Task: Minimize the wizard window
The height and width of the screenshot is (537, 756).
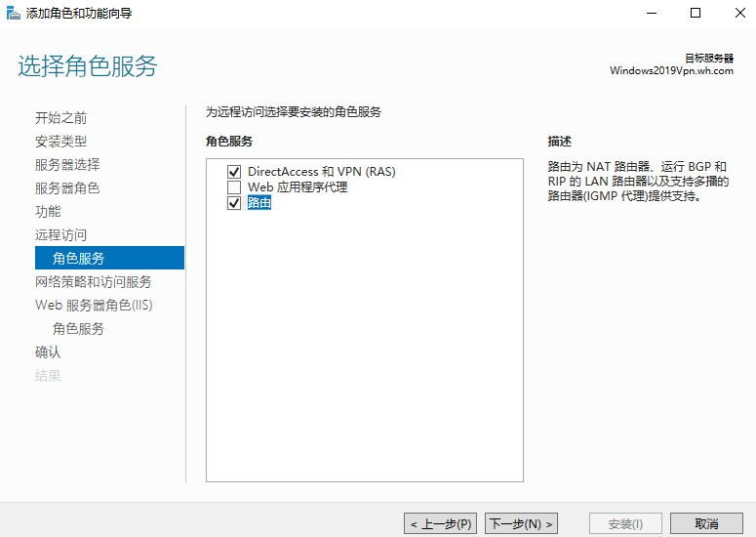Action: click(651, 14)
